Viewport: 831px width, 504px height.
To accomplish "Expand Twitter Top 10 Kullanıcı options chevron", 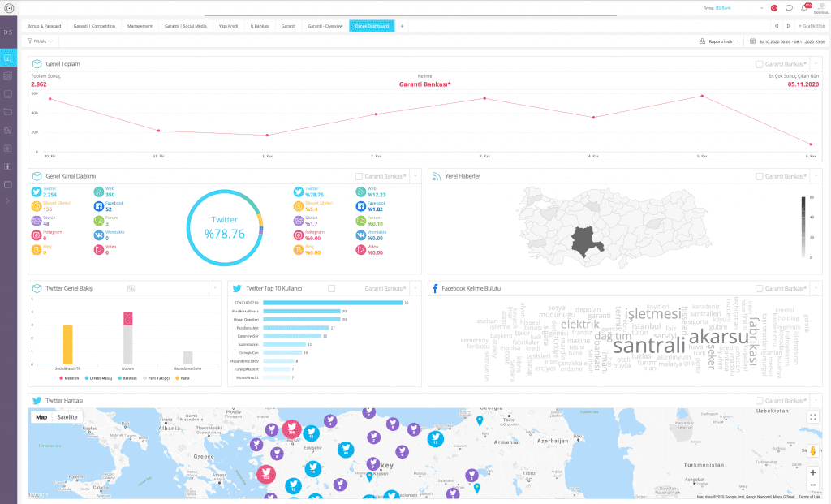I will (415, 288).
